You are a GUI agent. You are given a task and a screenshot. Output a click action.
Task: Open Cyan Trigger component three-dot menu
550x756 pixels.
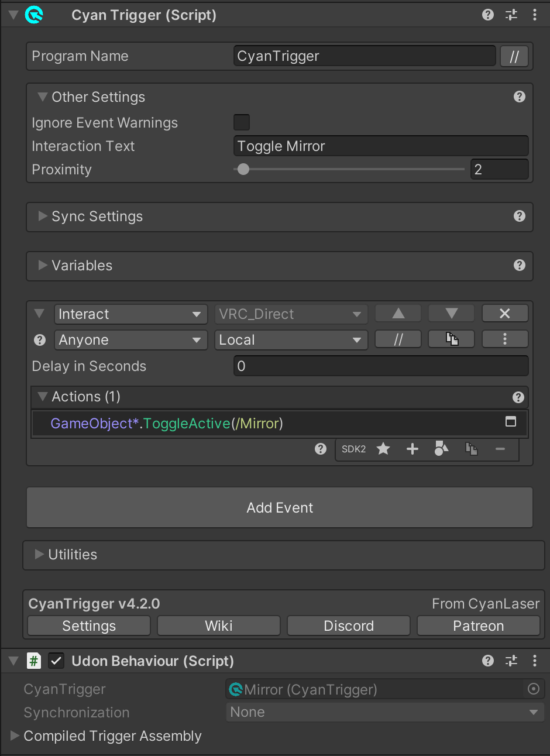535,15
